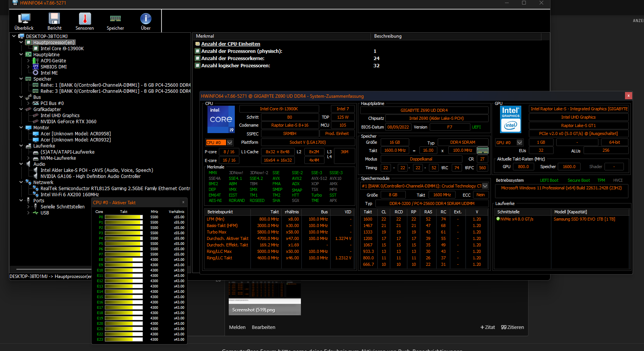
Task: Expand the SMBIOS DMI tree node
Action: coord(28,67)
